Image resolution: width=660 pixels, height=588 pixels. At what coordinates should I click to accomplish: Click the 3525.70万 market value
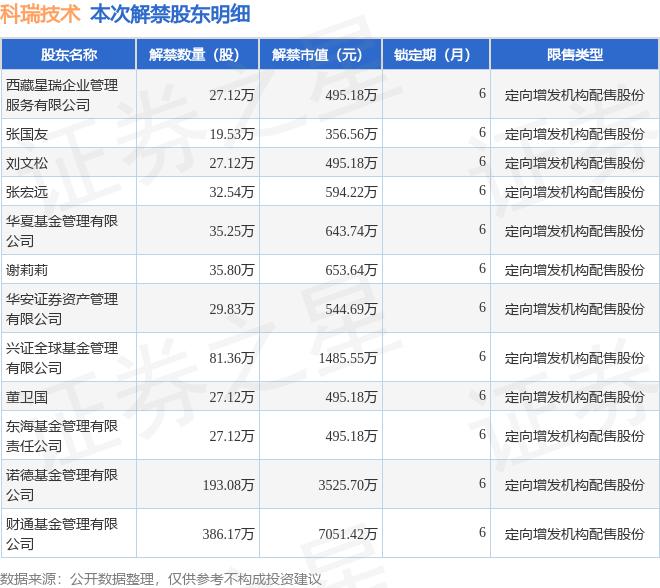(x=348, y=485)
